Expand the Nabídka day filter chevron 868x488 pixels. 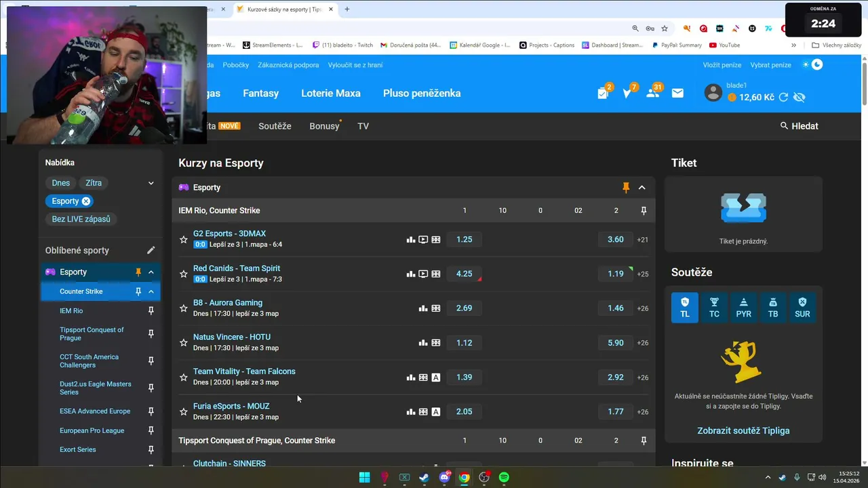tap(151, 183)
